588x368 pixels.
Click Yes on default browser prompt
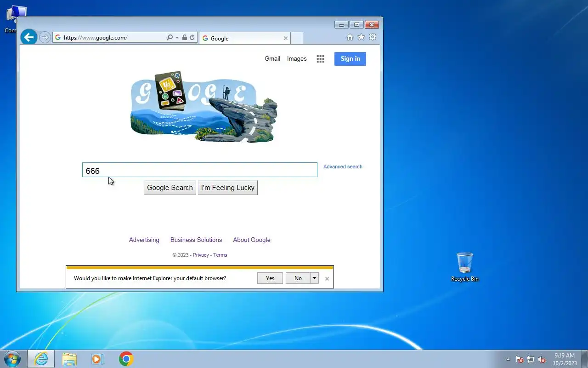[x=270, y=278]
